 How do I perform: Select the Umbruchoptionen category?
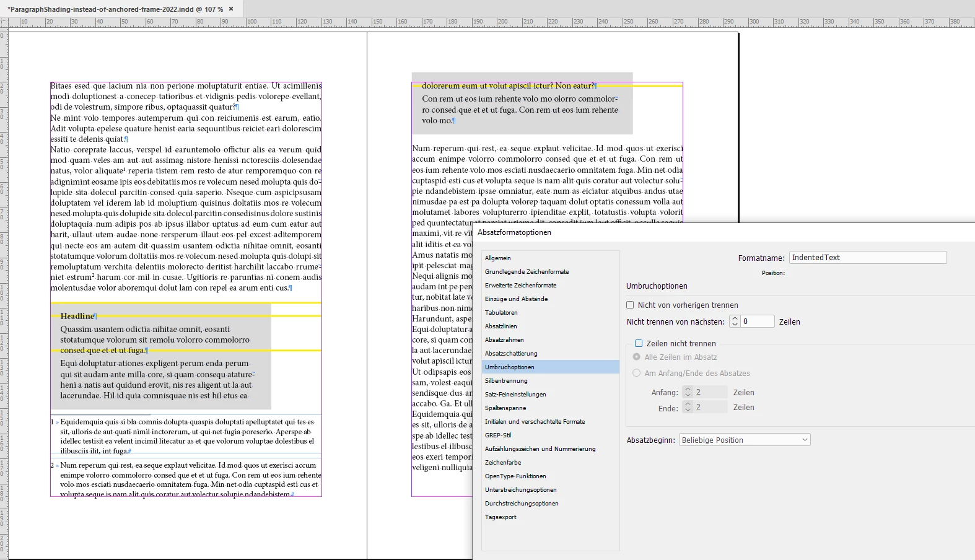550,367
